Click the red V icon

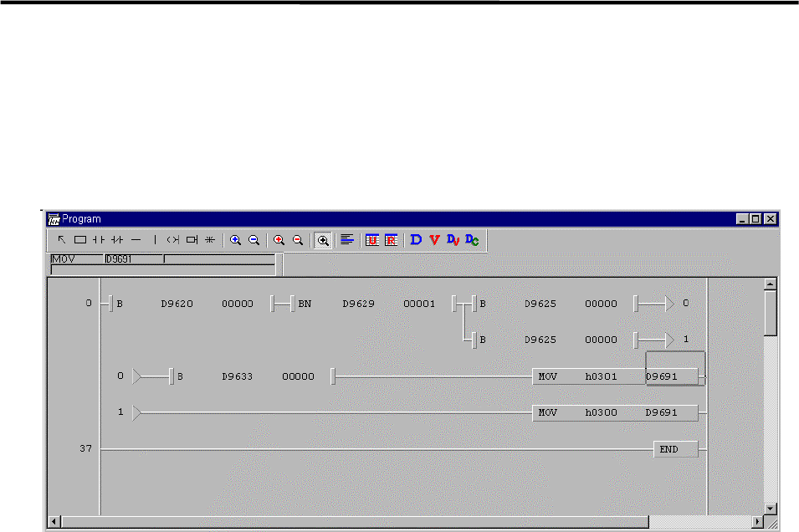coord(434,239)
